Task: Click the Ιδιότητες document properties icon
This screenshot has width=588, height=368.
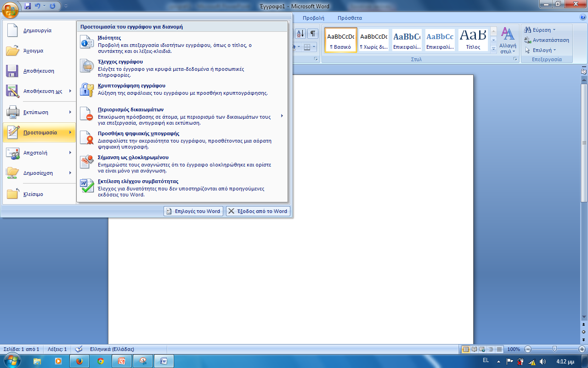Action: point(87,42)
